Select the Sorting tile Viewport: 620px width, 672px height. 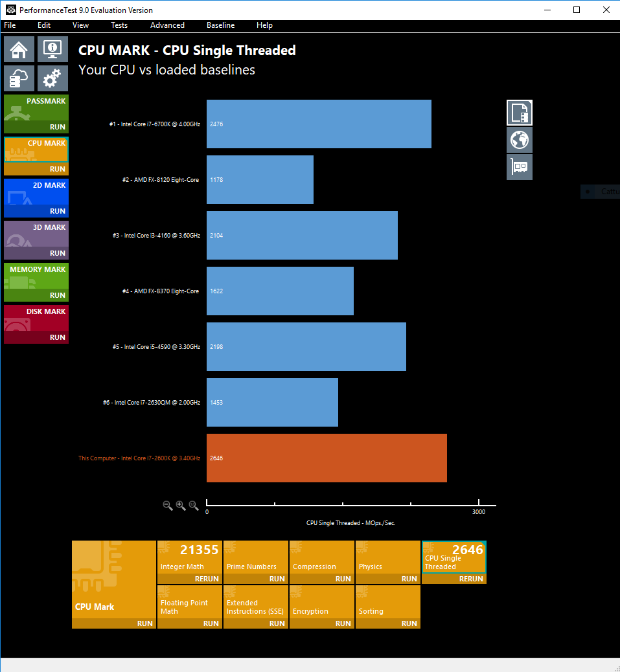[x=387, y=601]
